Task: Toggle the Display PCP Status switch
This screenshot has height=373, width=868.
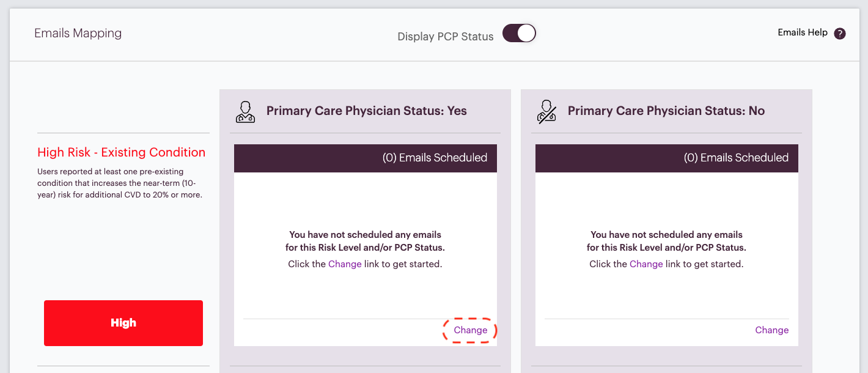Action: (x=519, y=33)
